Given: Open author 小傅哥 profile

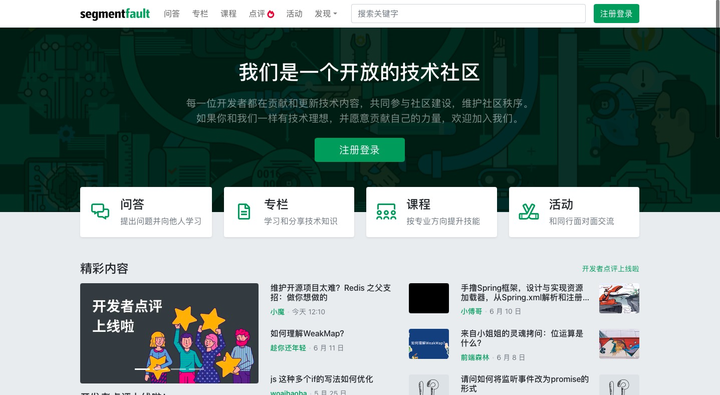Looking at the screenshot, I should tap(471, 311).
